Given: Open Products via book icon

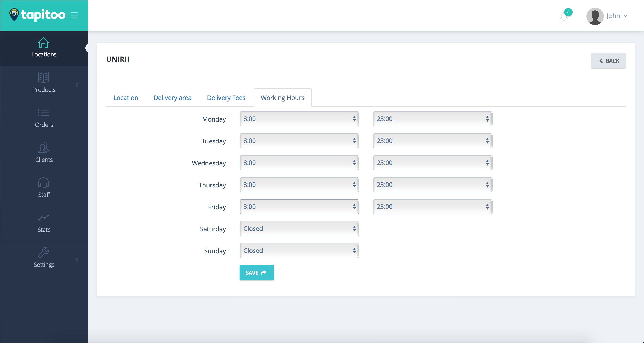Looking at the screenshot, I should coord(43,78).
